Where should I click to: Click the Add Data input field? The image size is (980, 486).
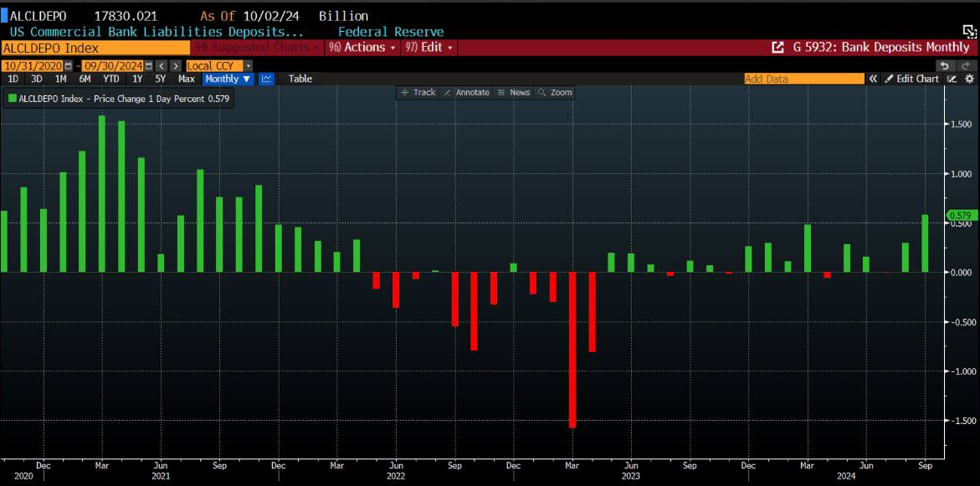click(x=803, y=79)
